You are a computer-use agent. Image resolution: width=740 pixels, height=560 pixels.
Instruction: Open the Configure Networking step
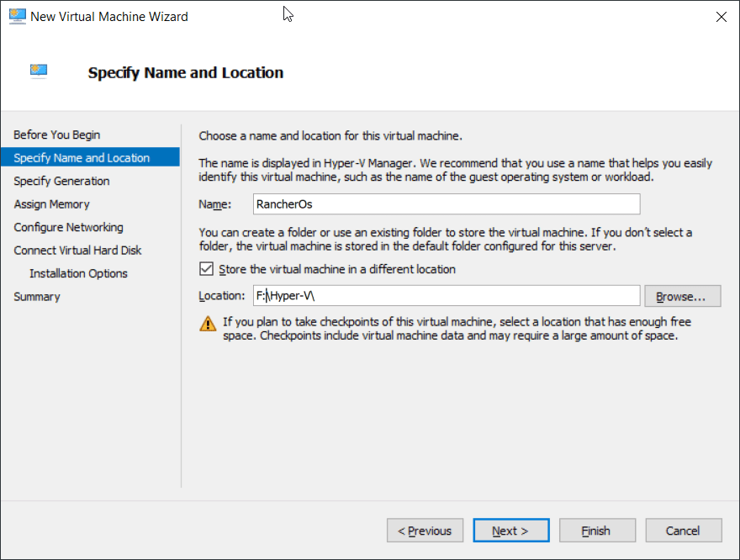[68, 227]
